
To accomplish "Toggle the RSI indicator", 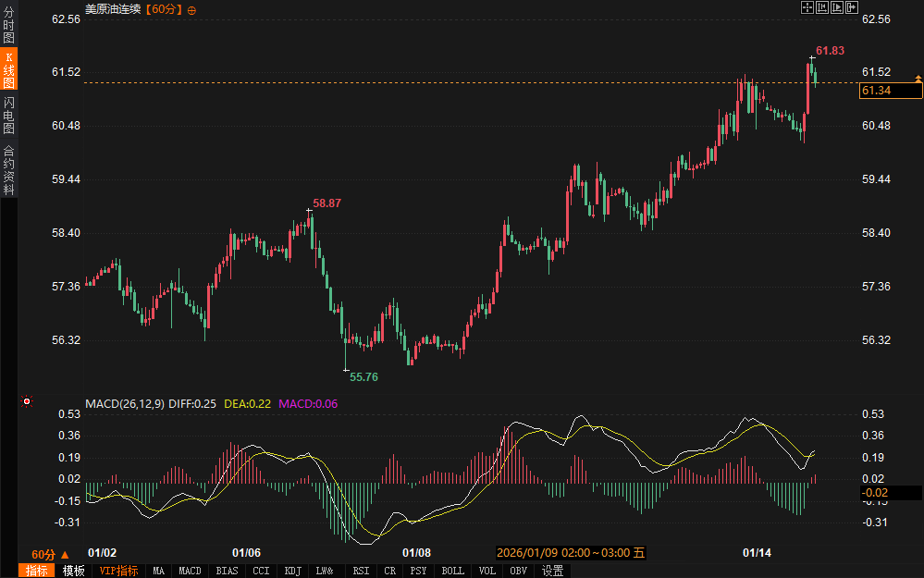I will coord(361,571).
